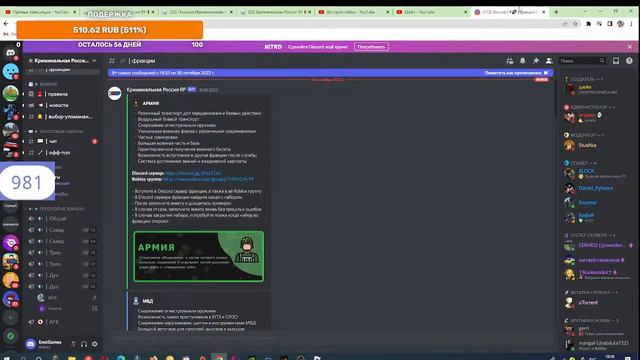Open the выбор-упоминан... channel
Viewport: 640px width, 360px height.
(62, 117)
